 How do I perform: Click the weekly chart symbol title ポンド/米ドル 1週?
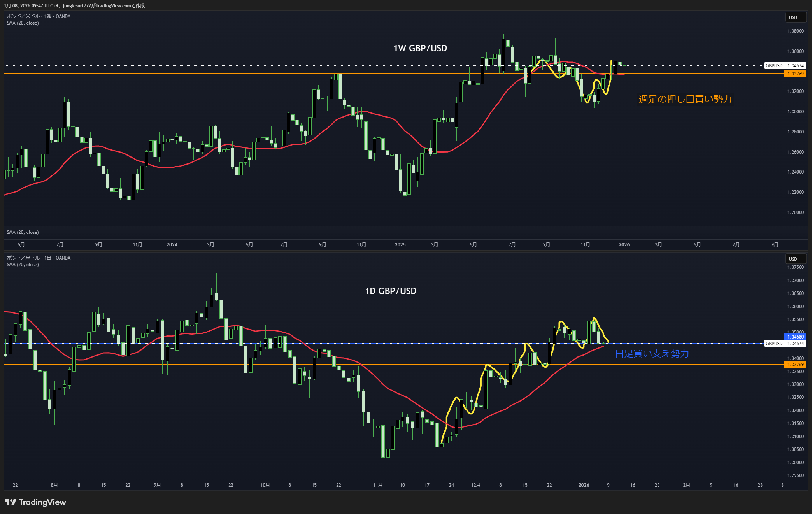39,16
